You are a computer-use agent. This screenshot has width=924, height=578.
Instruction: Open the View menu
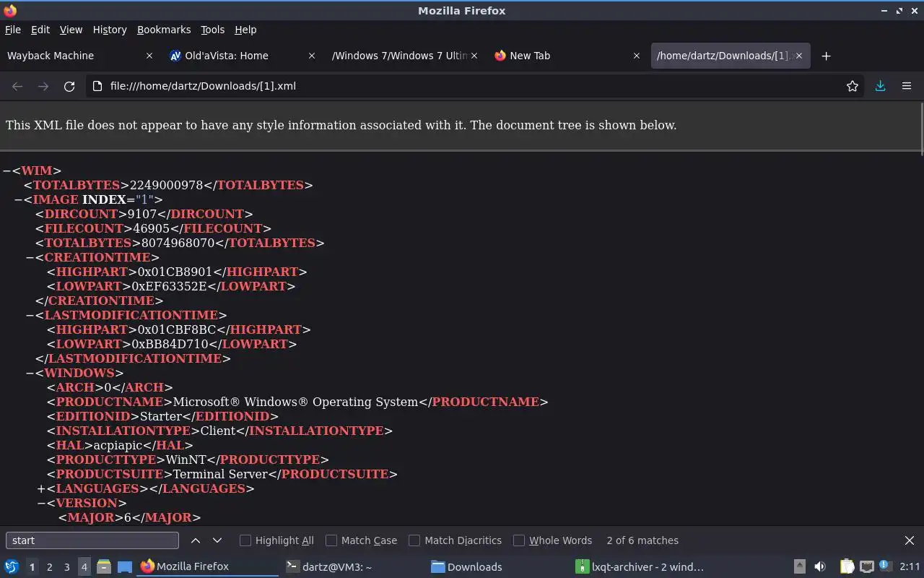tap(71, 30)
